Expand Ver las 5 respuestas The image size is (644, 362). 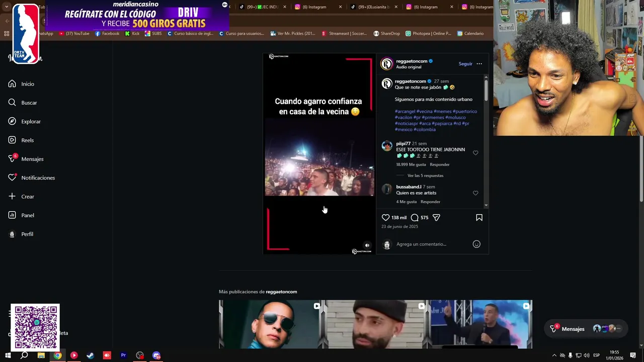click(425, 175)
